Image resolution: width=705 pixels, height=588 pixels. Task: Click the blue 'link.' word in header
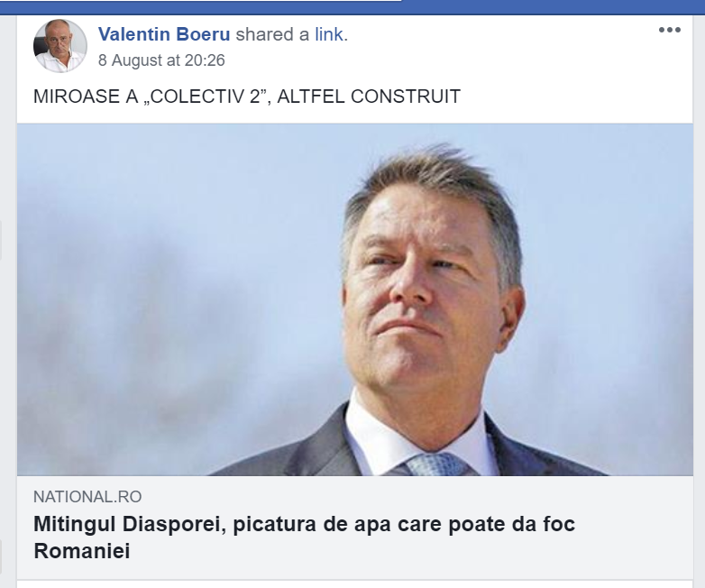(331, 34)
